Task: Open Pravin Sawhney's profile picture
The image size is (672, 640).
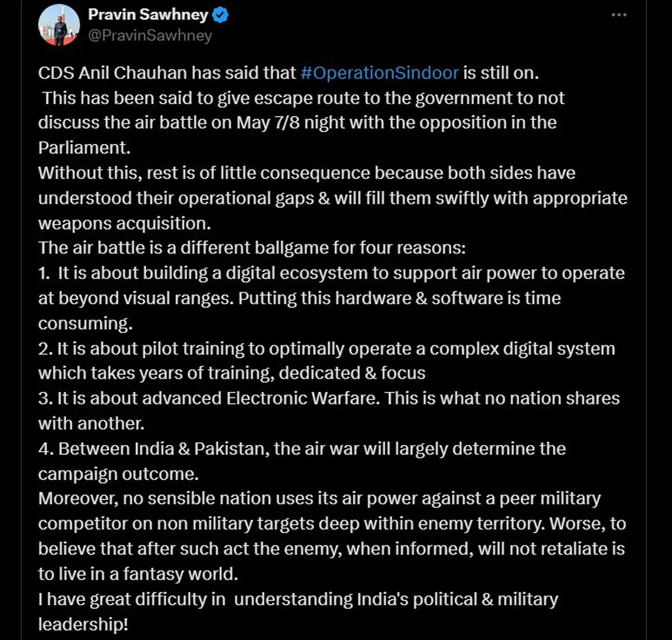Action: click(x=59, y=25)
